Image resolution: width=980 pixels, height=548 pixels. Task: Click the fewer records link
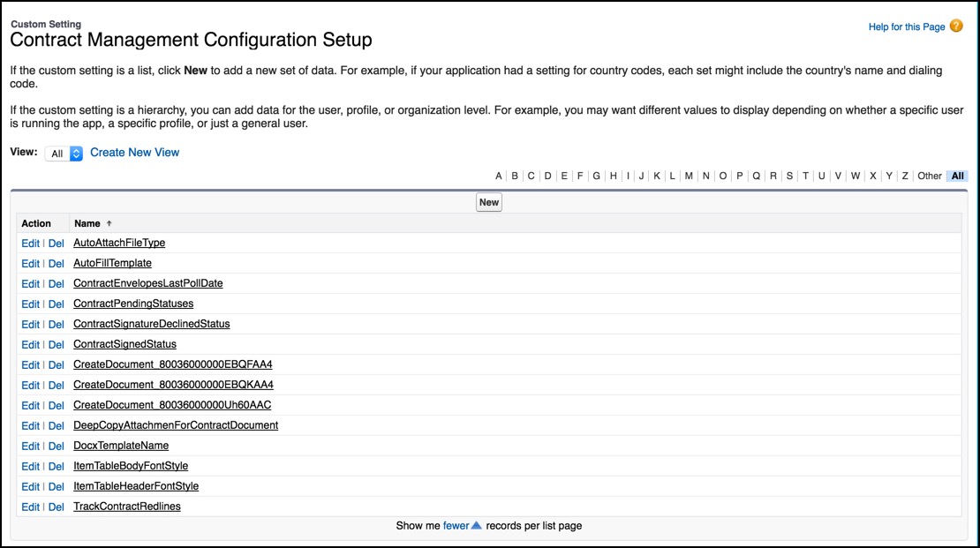456,526
